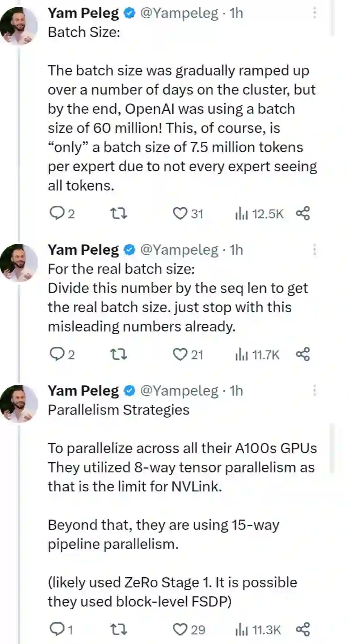Like the tweet with 21 likes
This screenshot has width=350, height=644.
click(x=180, y=355)
